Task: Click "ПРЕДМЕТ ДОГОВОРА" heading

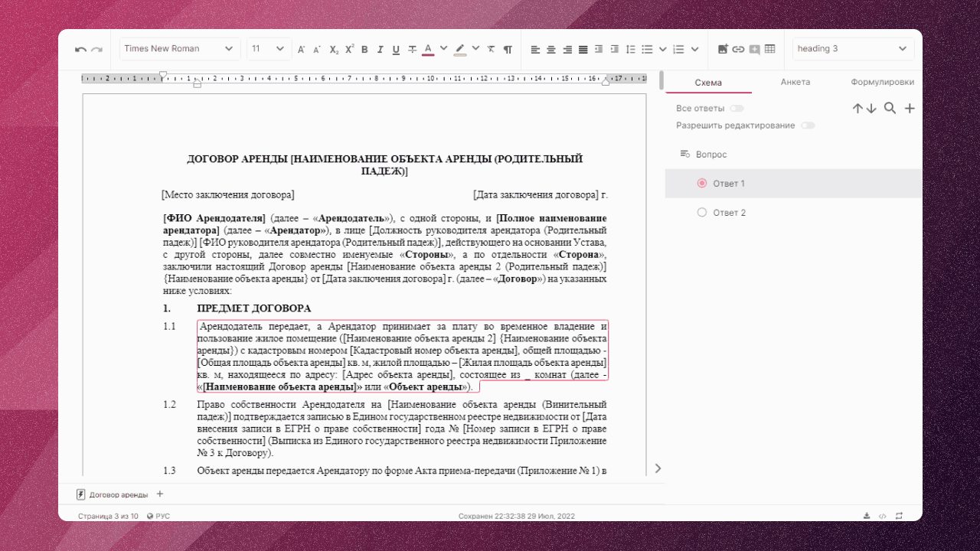Action: coord(254,308)
